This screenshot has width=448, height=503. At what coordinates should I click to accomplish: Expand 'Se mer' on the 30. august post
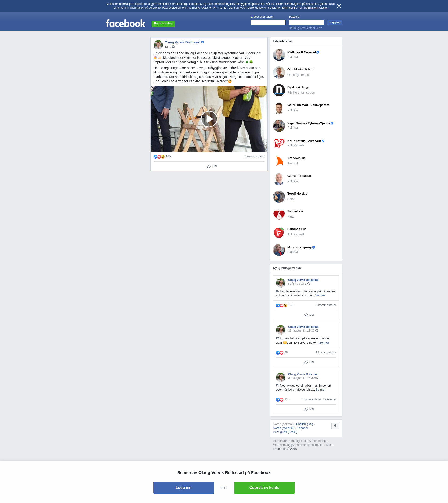pyautogui.click(x=320, y=390)
